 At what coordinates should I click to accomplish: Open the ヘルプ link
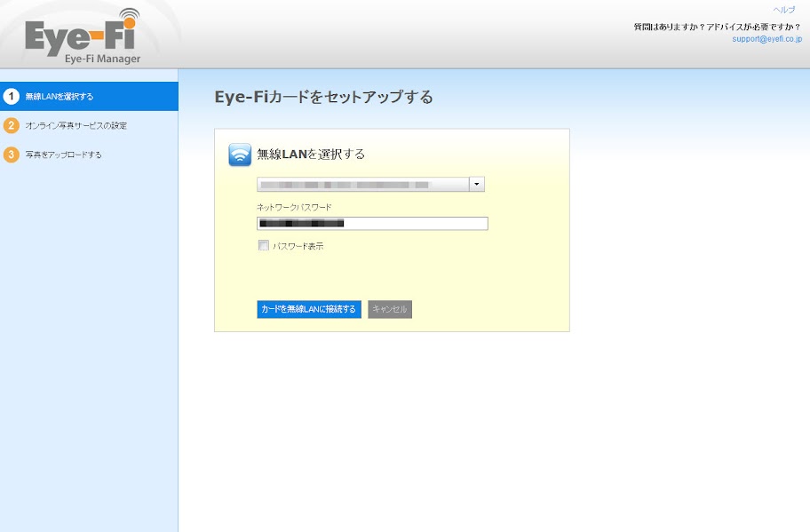783,10
